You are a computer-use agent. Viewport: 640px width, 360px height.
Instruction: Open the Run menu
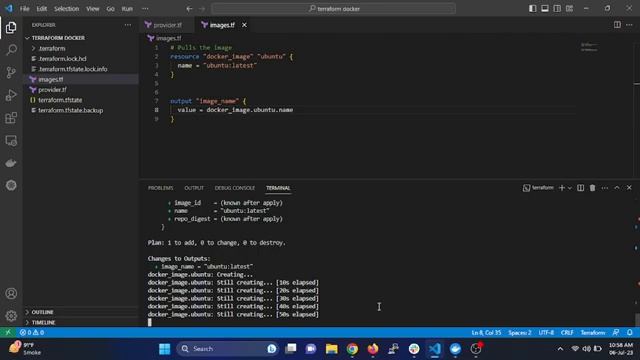coord(127,9)
